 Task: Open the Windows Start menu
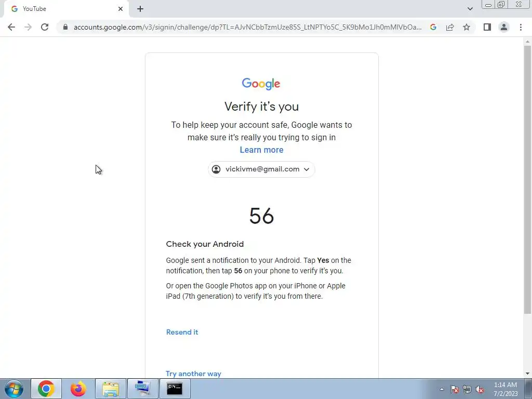tap(14, 389)
